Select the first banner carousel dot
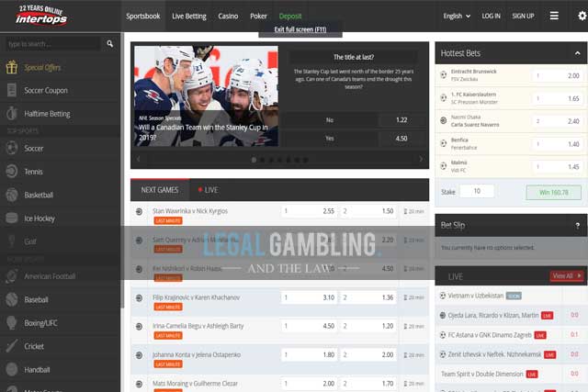Image resolution: width=588 pixels, height=392 pixels. [x=254, y=160]
